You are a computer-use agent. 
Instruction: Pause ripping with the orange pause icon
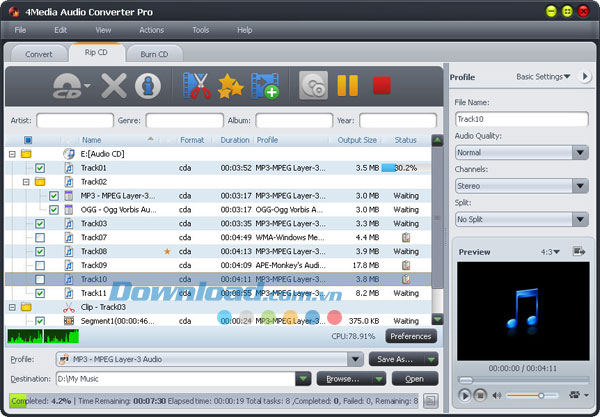click(347, 86)
